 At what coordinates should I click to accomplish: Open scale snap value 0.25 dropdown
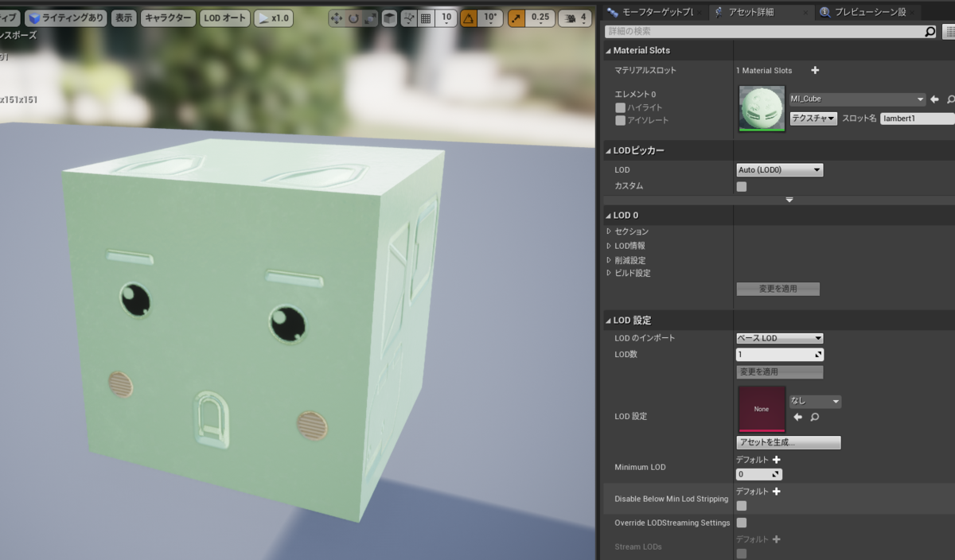(x=540, y=17)
